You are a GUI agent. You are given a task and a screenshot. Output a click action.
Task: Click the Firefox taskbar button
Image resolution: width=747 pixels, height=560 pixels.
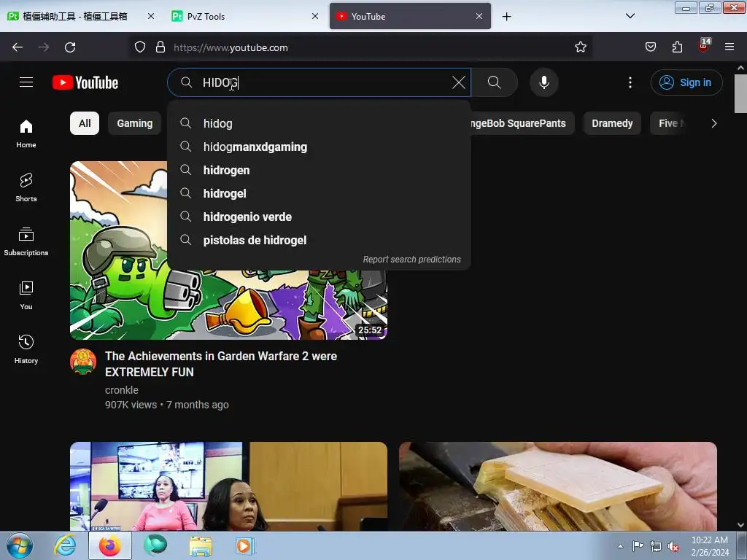pos(109,545)
